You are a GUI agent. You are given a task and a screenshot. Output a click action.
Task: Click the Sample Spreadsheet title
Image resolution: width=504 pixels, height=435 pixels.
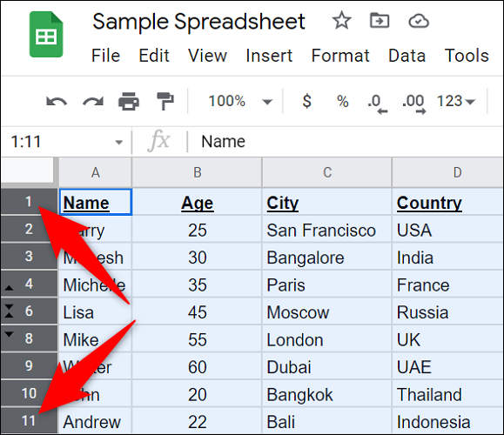(x=198, y=22)
